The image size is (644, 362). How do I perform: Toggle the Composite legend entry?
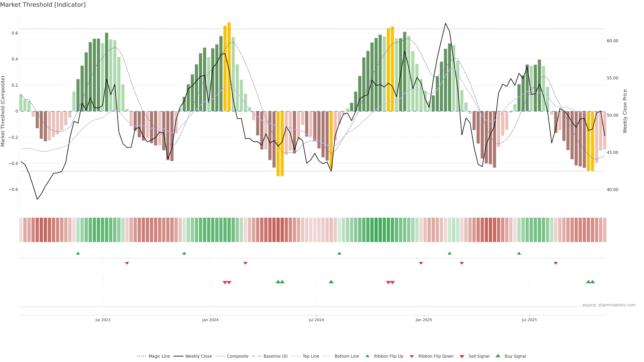(x=237, y=356)
